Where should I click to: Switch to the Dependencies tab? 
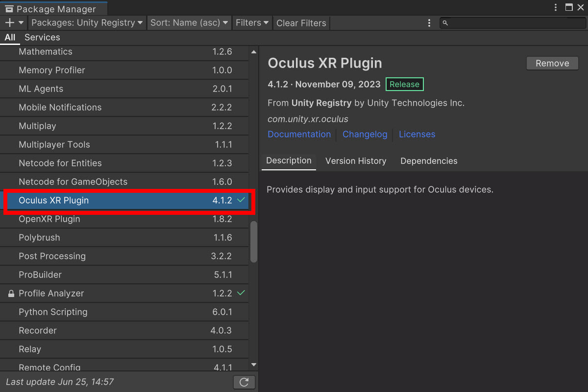[429, 161]
